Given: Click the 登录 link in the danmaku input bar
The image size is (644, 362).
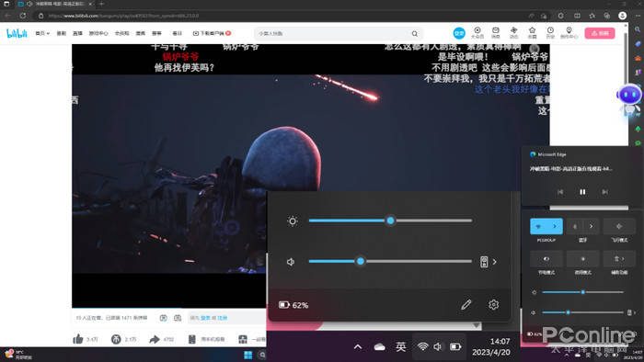Looking at the screenshot, I should [205, 318].
